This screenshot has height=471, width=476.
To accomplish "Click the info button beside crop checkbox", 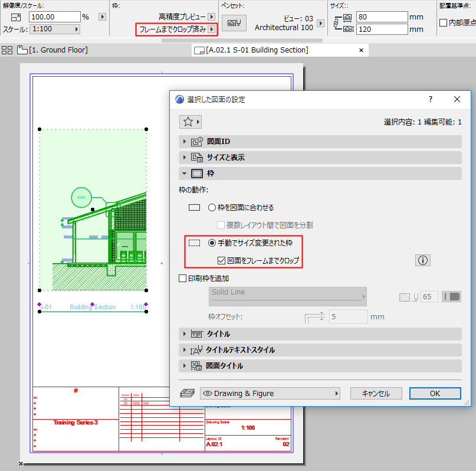I will pos(422,260).
